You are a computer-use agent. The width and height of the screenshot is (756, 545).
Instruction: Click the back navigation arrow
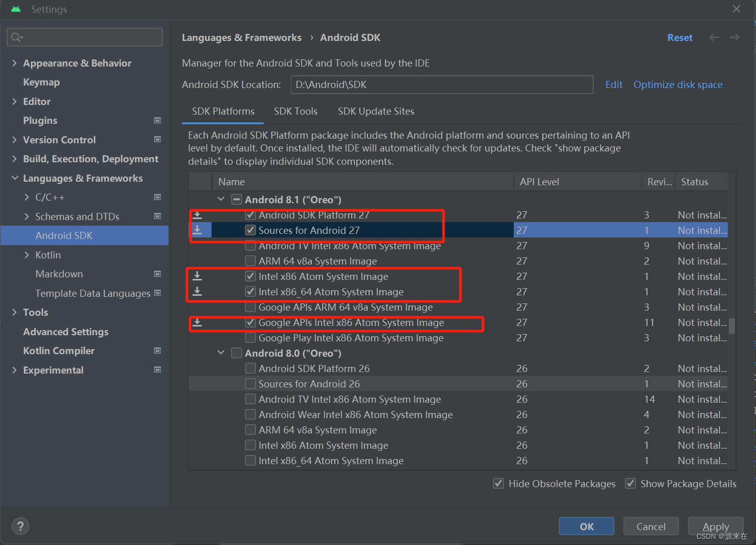click(x=714, y=37)
